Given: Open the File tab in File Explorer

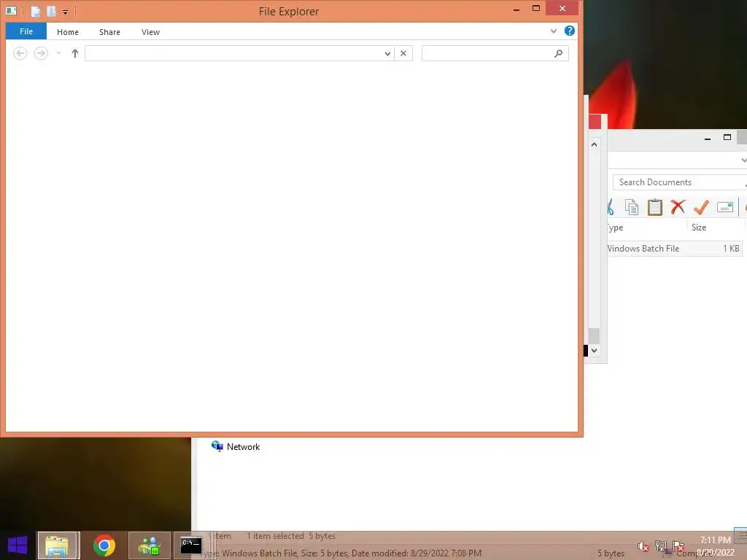Looking at the screenshot, I should tap(26, 31).
